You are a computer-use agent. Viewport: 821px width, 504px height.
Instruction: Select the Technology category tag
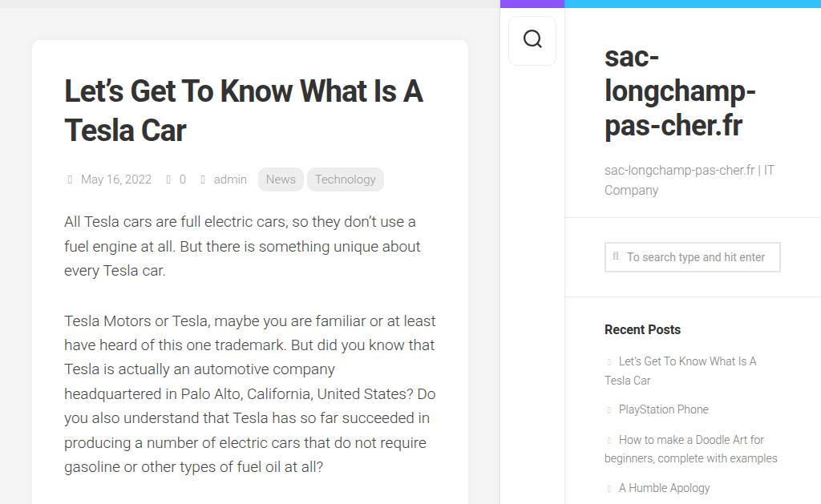click(x=345, y=179)
